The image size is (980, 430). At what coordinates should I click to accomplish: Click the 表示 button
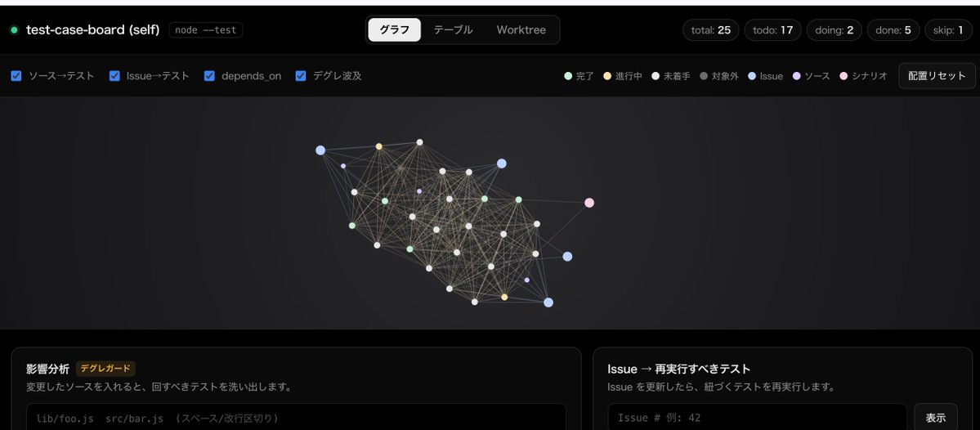click(936, 418)
